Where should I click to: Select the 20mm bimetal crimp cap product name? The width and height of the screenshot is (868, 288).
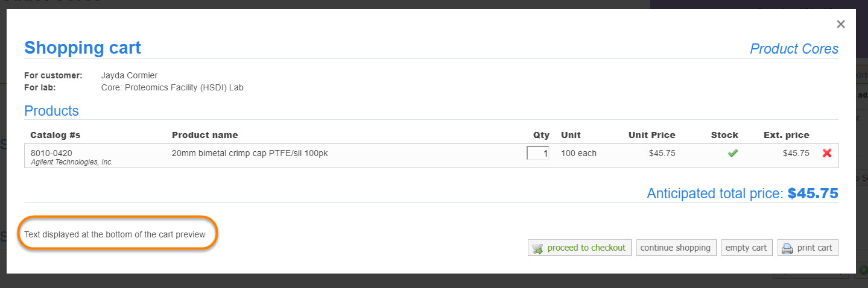point(250,153)
